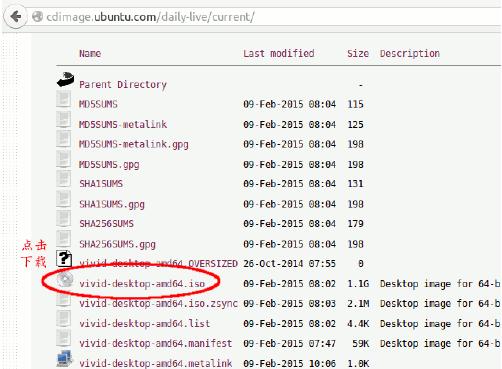
Task: Select the description text of the iso row
Action: (440, 284)
